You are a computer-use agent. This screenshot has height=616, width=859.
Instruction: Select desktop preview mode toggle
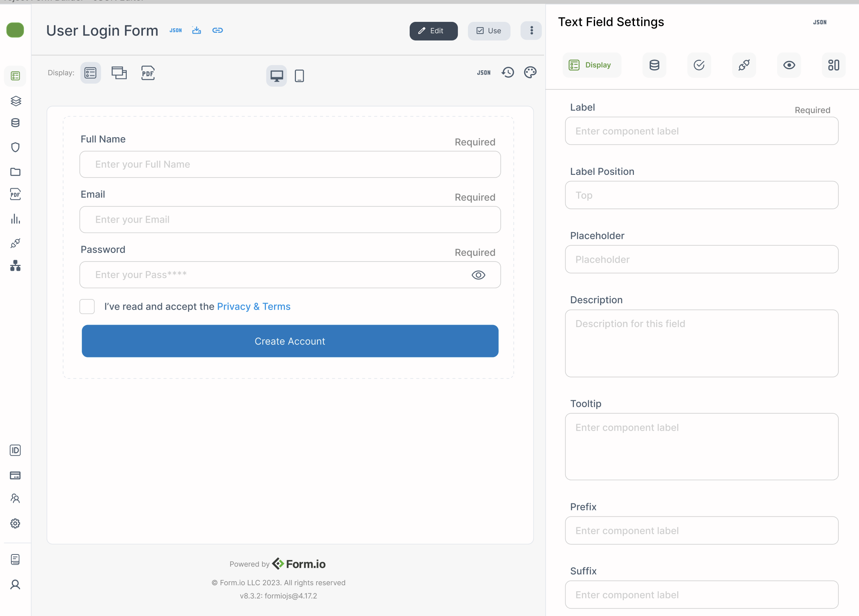276,76
